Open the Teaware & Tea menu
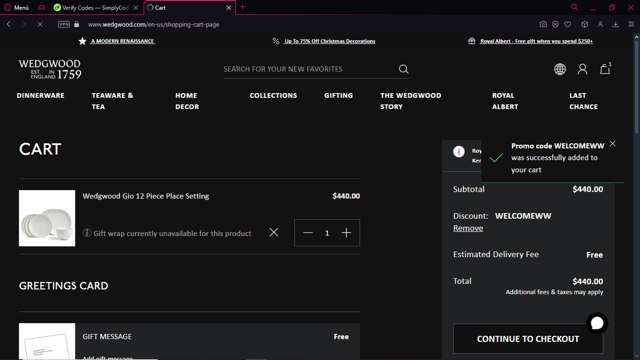 pos(112,101)
